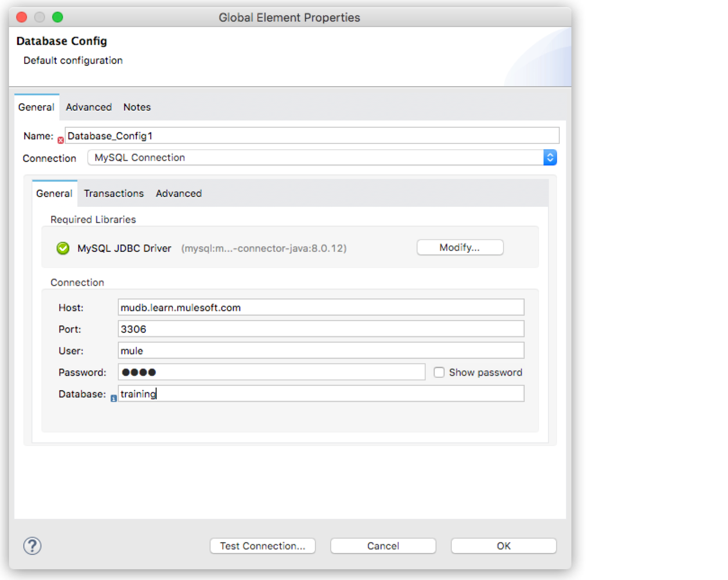This screenshot has height=580, width=728.
Task: Click the dropdown arrows on MySQL Connection selector
Action: click(550, 157)
